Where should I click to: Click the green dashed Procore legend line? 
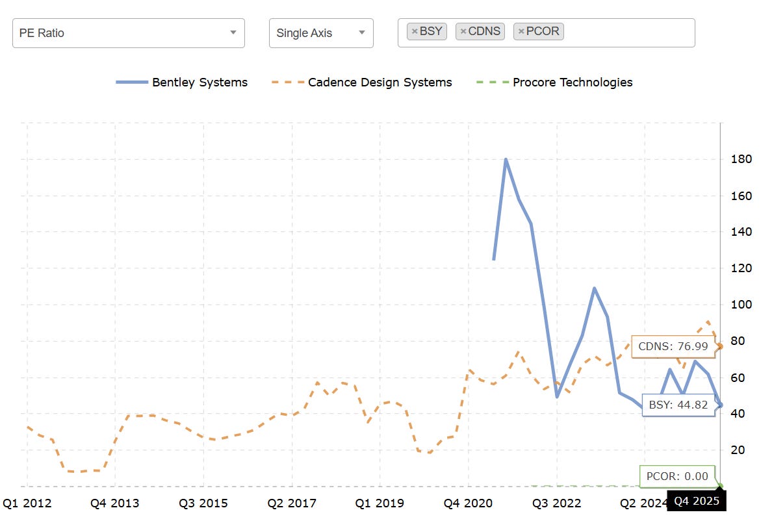click(493, 82)
